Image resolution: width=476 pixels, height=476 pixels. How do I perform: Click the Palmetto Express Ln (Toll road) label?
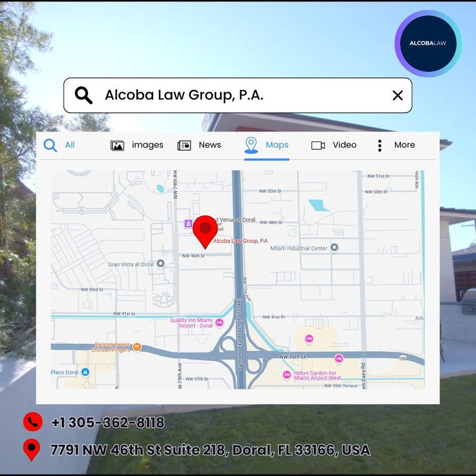tap(240, 334)
